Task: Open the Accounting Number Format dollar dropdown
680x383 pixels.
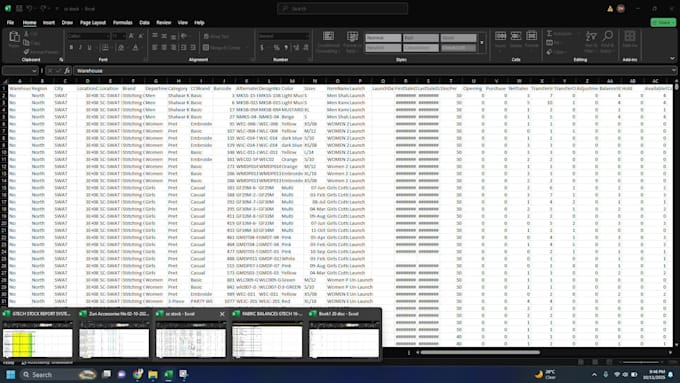Action: point(268,47)
